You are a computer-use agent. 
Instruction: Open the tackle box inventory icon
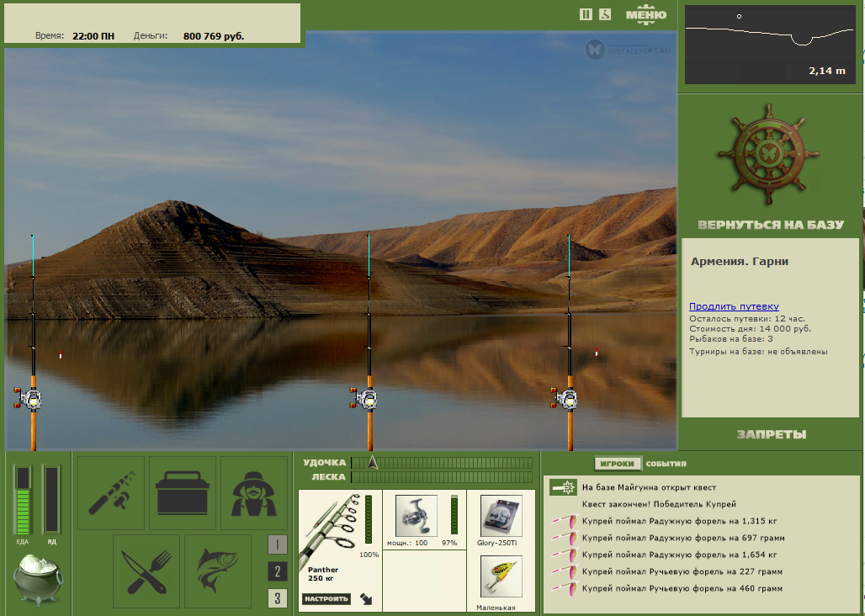183,493
